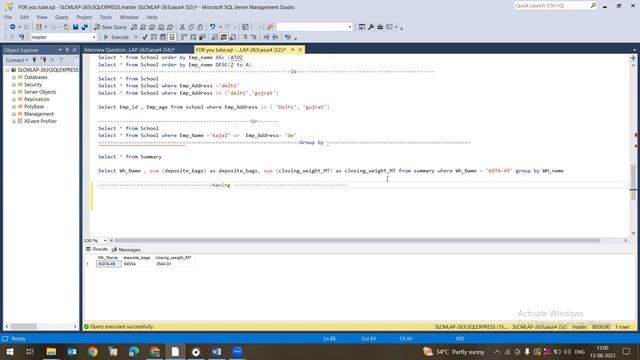The image size is (640, 360).
Task: Select the XEvent Profiler tree item
Action: tap(40, 121)
